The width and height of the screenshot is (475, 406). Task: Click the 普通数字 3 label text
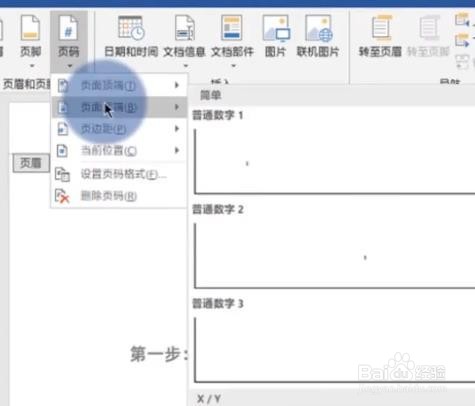218,303
